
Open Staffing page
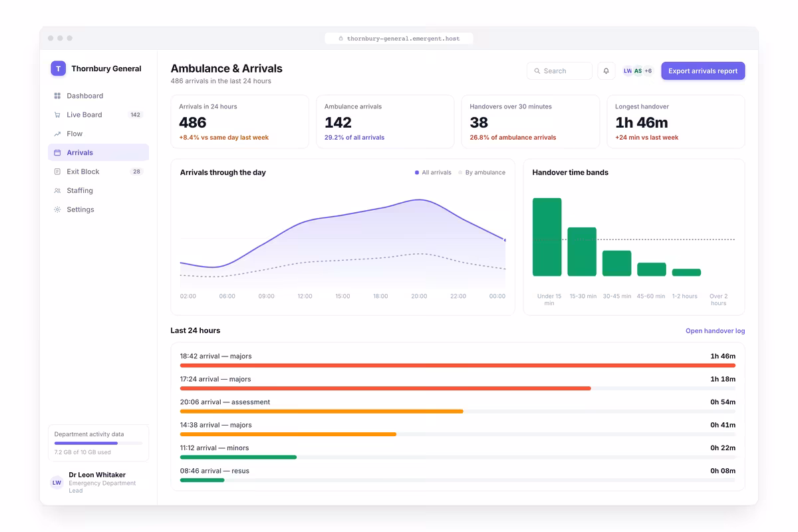[98, 191]
